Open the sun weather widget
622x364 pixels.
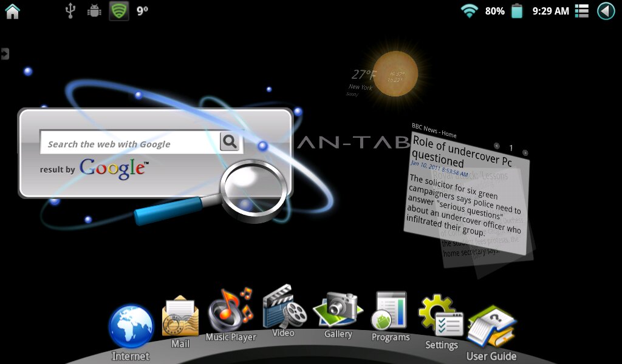click(x=395, y=74)
